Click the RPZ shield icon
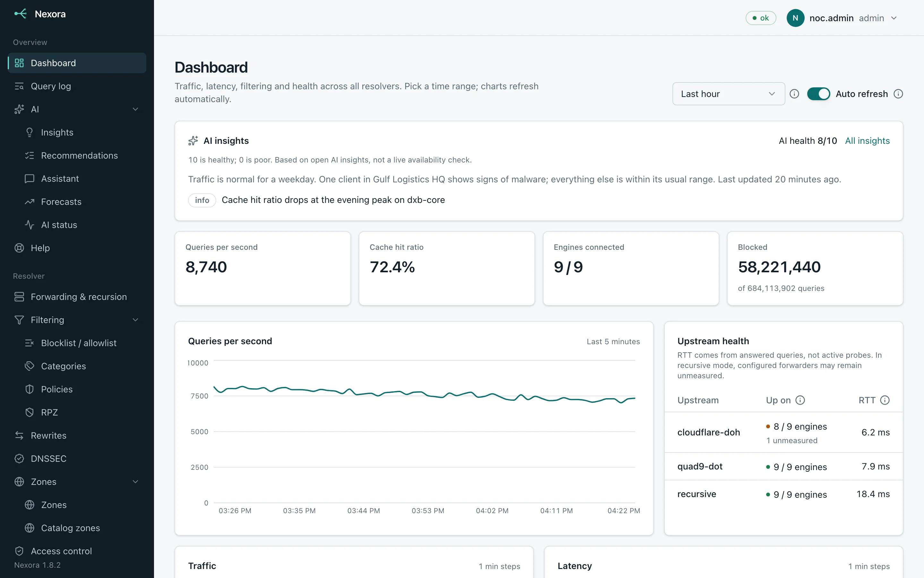This screenshot has height=578, width=924. coord(30,413)
